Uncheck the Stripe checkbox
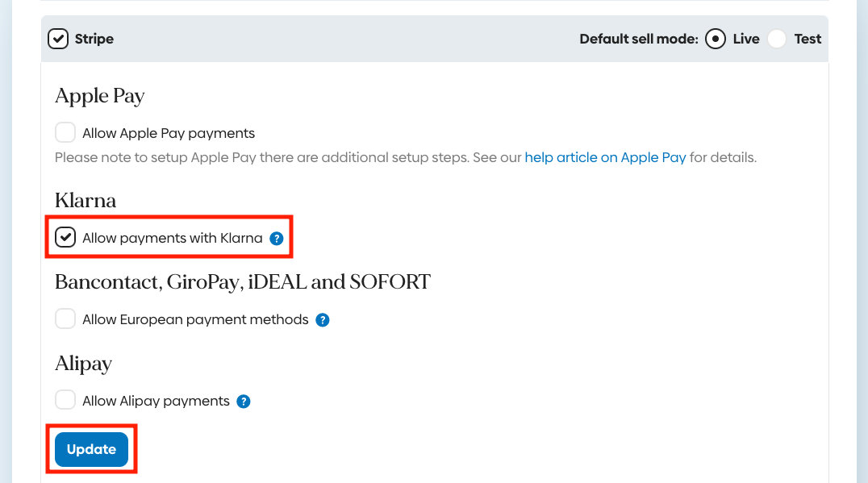This screenshot has height=483, width=868. point(58,39)
